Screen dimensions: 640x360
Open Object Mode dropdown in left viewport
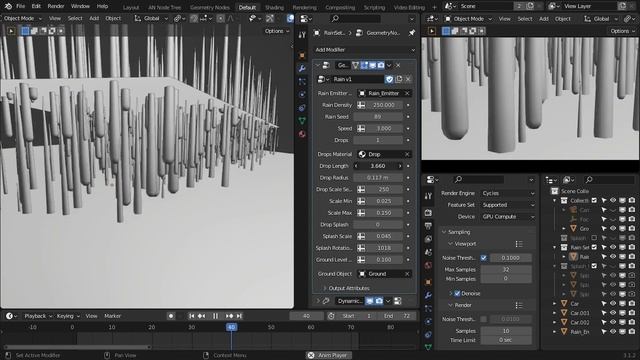pyautogui.click(x=23, y=18)
